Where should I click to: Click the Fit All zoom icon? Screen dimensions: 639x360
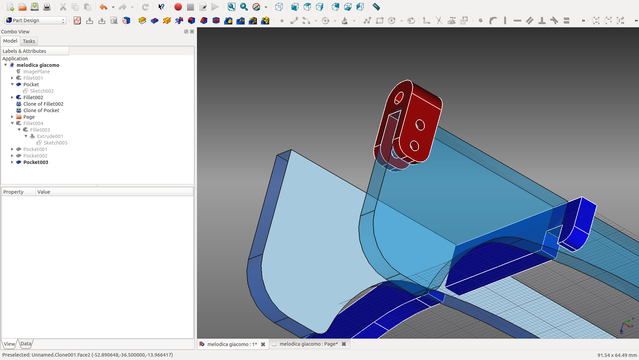pyautogui.click(x=231, y=7)
